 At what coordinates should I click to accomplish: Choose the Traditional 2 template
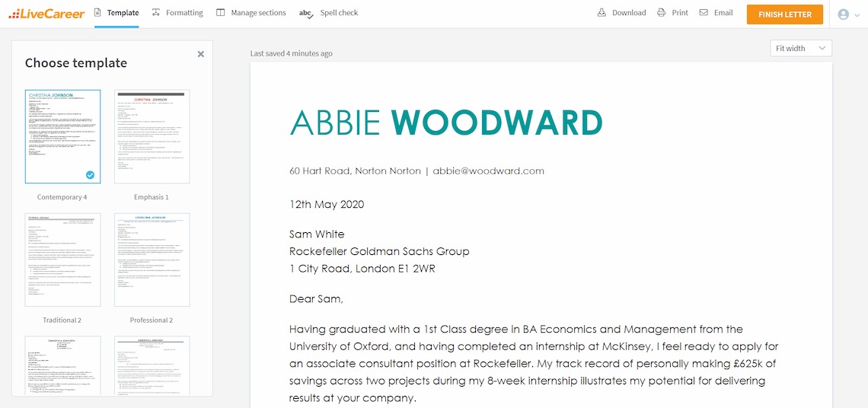pos(62,260)
